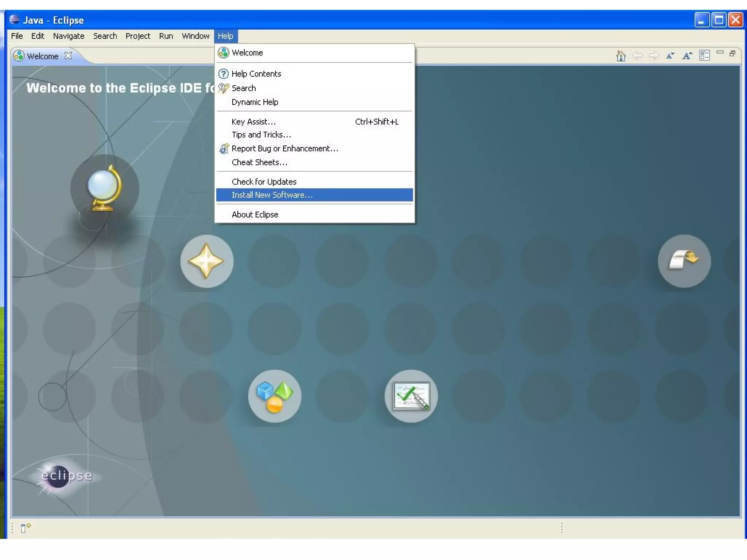The width and height of the screenshot is (747, 560).
Task: Open Tutorials checklist icon
Action: (x=411, y=396)
